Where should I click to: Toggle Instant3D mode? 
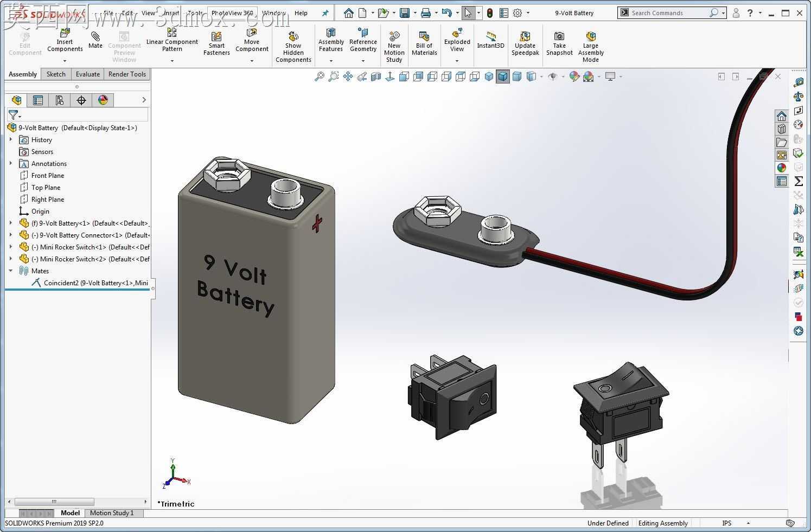tap(490, 41)
